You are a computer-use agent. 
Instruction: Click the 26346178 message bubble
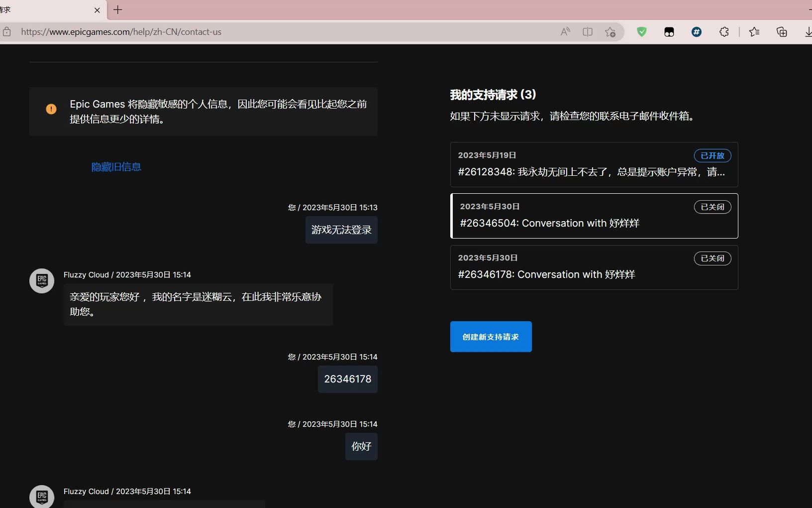point(348,379)
